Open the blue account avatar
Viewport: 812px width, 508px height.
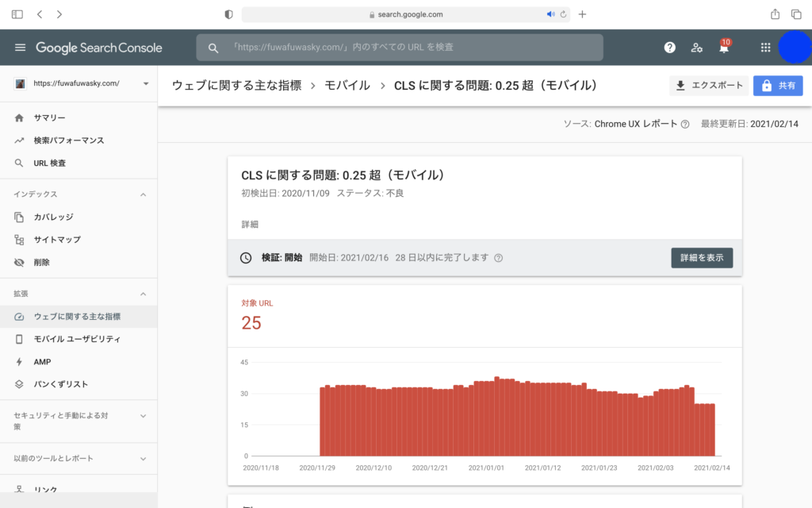[794, 47]
